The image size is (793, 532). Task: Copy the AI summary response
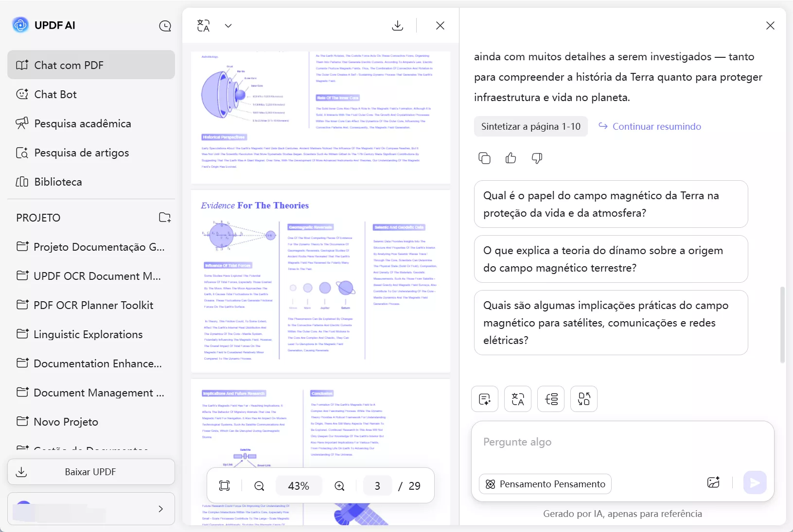coord(484,158)
